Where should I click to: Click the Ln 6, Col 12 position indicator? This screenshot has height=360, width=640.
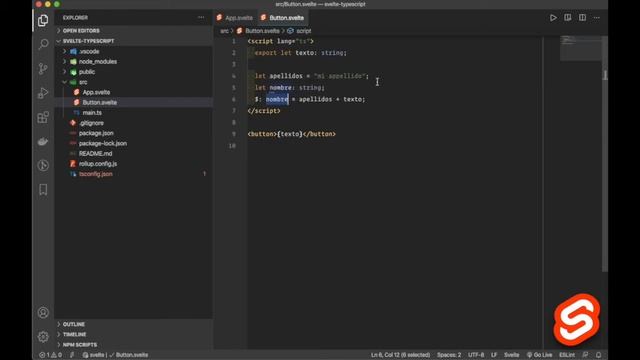(x=400, y=355)
